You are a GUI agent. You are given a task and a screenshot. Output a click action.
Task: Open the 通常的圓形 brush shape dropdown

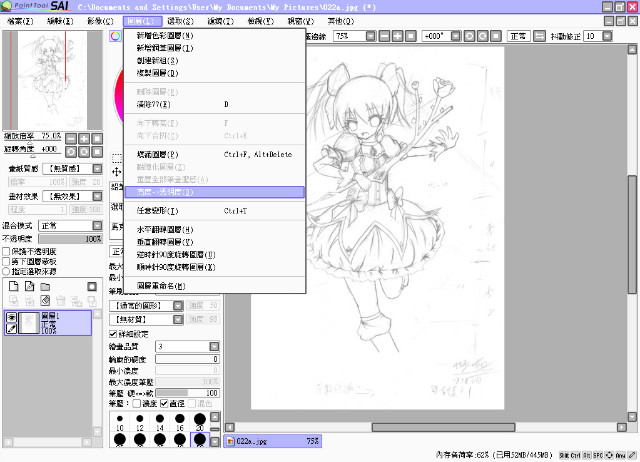[x=178, y=306]
